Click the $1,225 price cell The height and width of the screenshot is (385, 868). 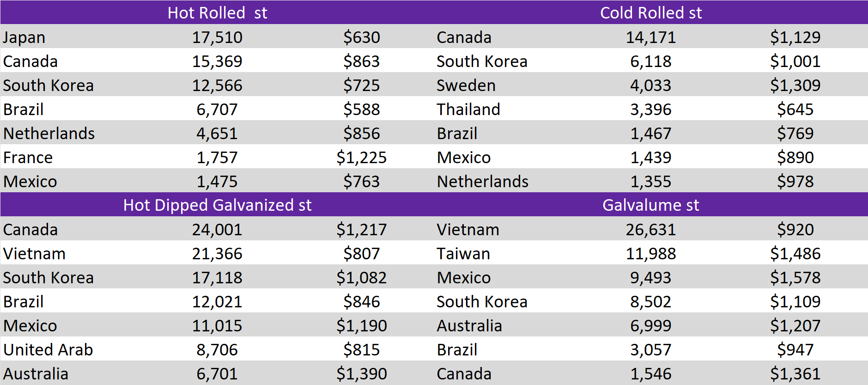click(361, 158)
